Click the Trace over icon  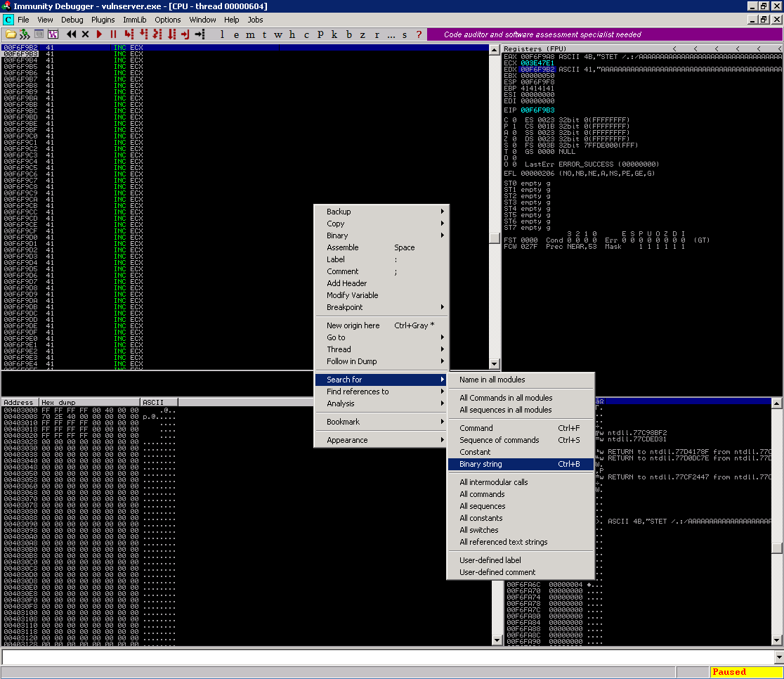171,34
